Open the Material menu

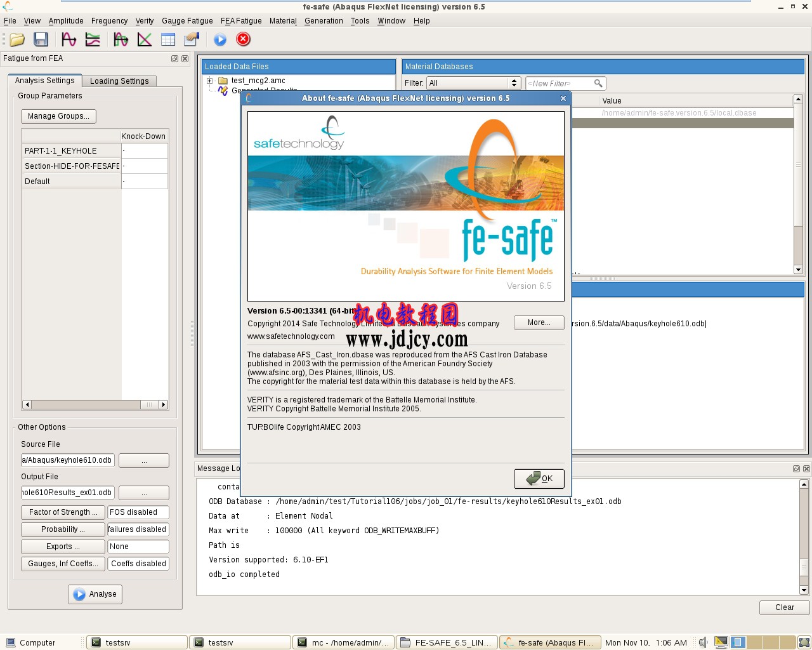point(283,21)
